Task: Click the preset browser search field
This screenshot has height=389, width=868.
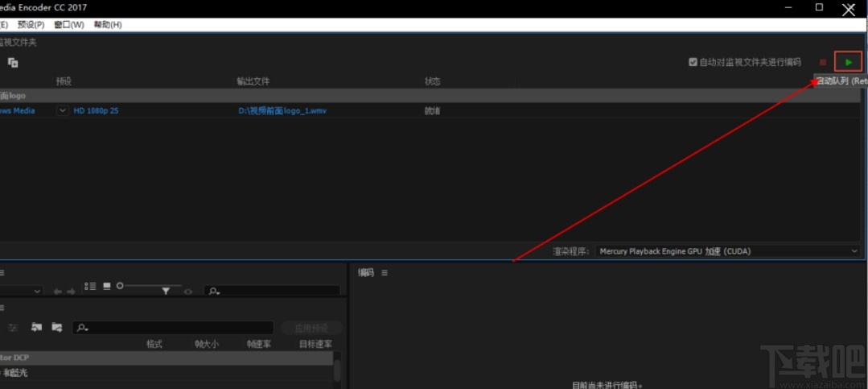Action: tap(173, 328)
